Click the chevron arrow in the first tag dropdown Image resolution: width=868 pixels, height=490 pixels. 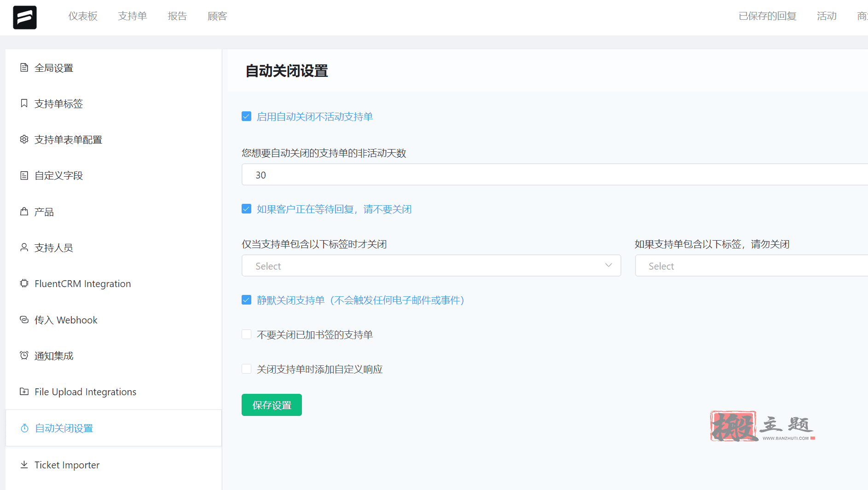608,265
